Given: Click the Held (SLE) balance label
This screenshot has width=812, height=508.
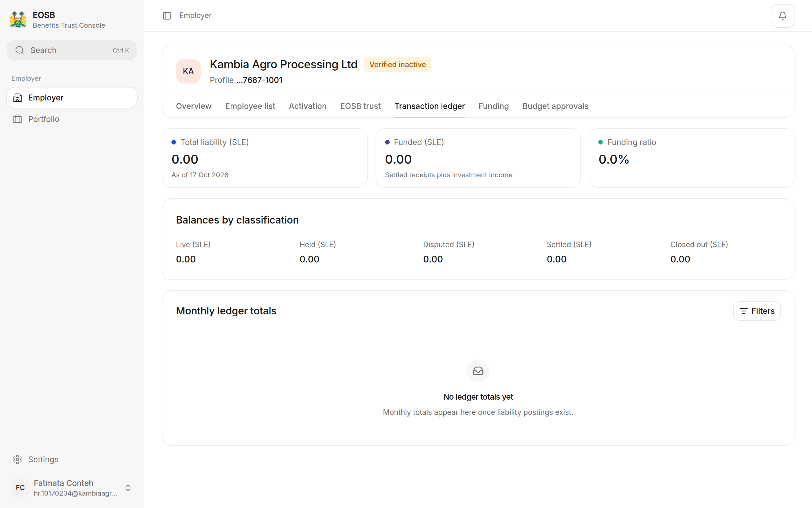Looking at the screenshot, I should pyautogui.click(x=318, y=245).
